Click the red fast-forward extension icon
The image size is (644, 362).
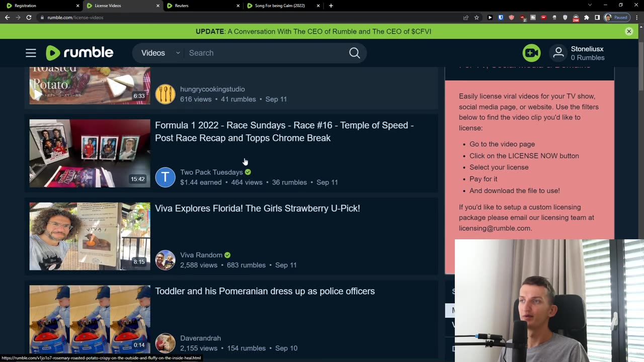click(544, 17)
